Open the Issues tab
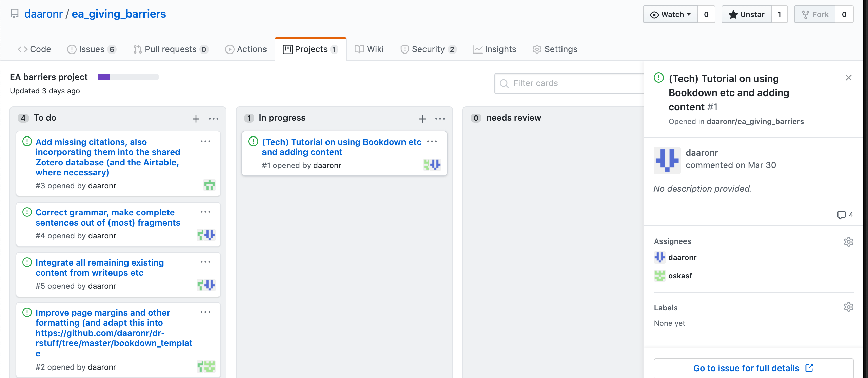868x378 pixels. (x=92, y=49)
